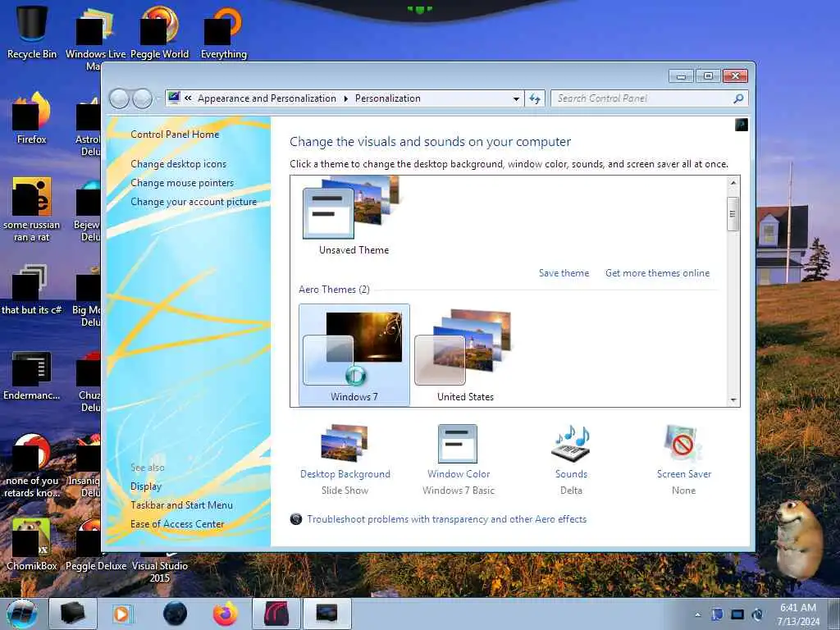Open Change your account picture

[x=194, y=202]
